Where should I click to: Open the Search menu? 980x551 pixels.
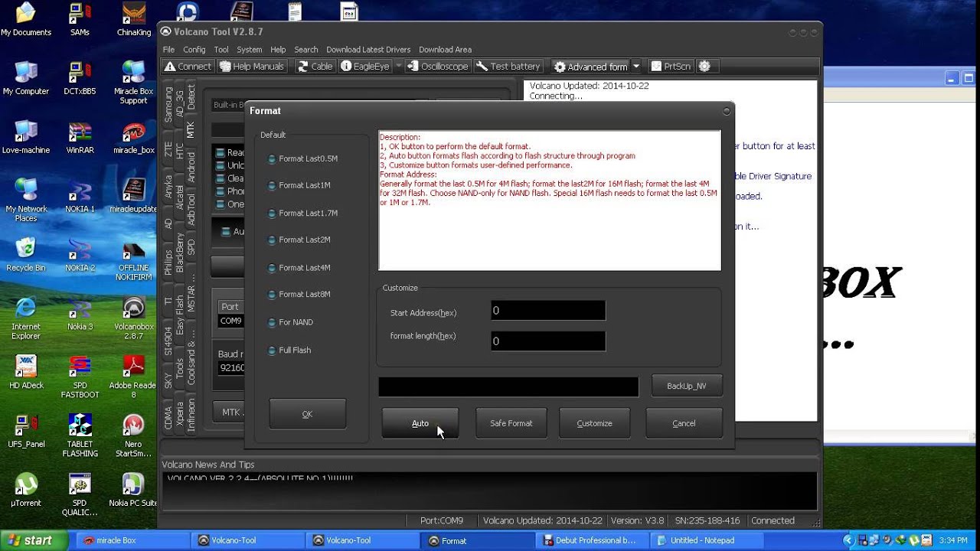click(x=306, y=50)
